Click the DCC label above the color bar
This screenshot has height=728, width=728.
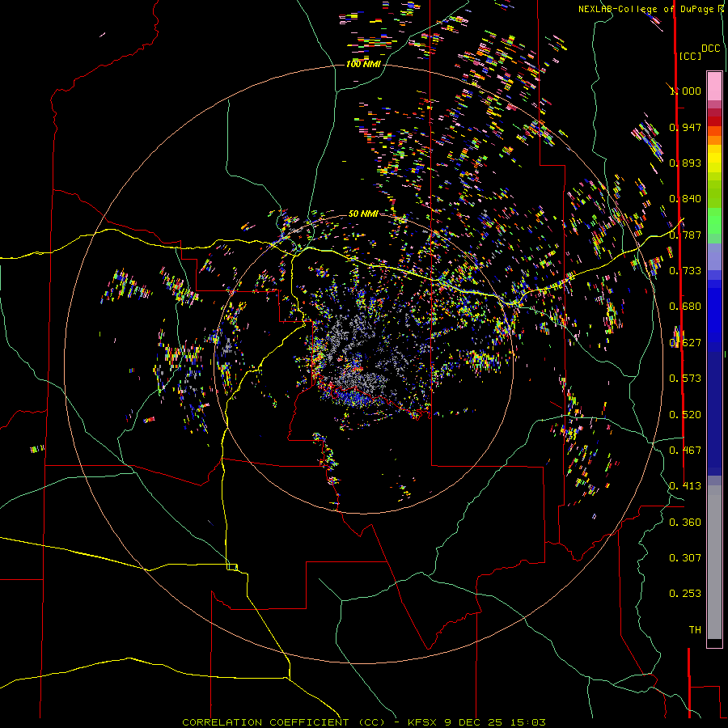click(x=711, y=49)
